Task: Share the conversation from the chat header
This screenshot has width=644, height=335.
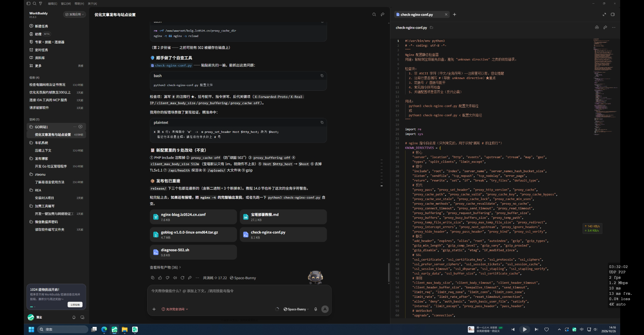Action: click(383, 14)
